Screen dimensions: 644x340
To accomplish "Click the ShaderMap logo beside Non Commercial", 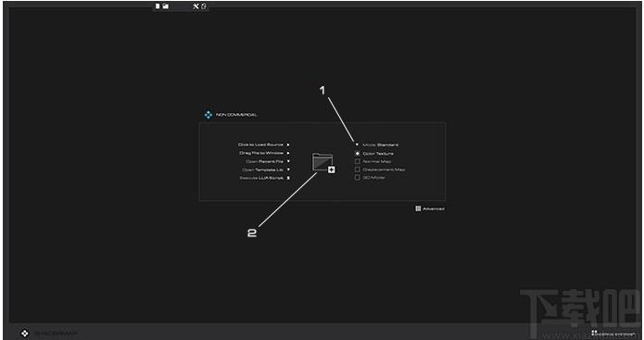I will [x=208, y=115].
